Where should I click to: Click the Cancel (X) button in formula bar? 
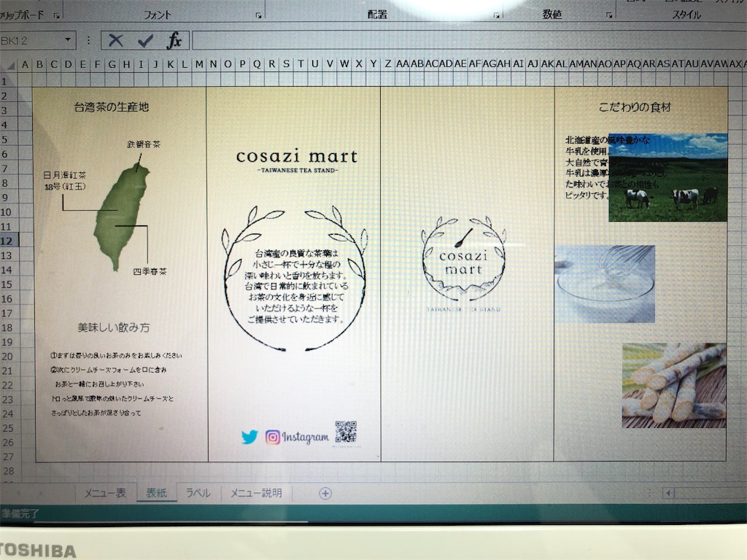115,41
